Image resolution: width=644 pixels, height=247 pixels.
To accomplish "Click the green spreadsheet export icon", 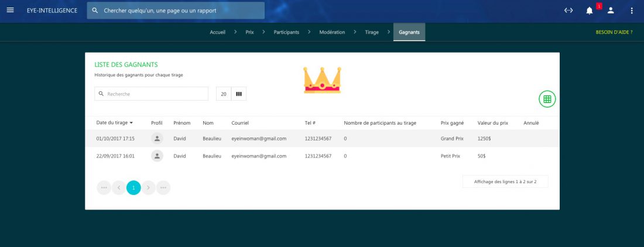I will coord(547,100).
